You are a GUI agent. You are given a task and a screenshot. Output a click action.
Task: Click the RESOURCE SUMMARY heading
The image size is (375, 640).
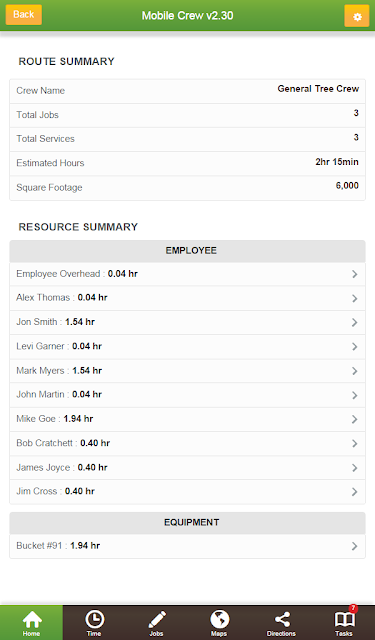click(78, 227)
